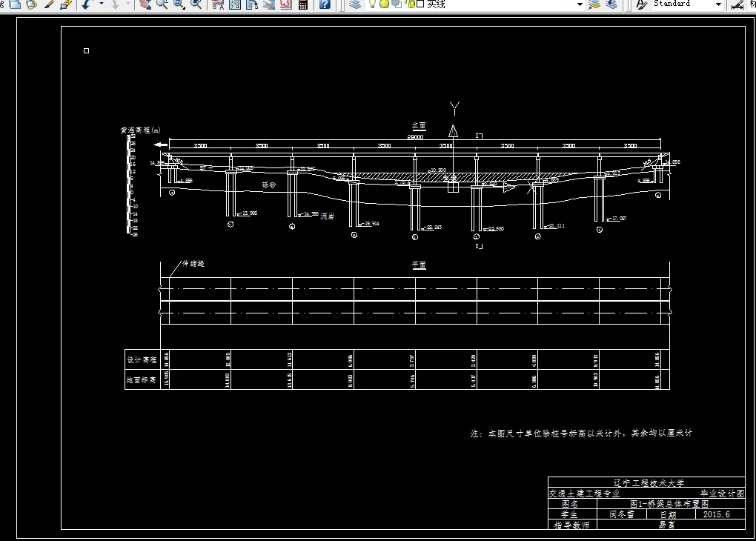Click the 平面 plan view title

[419, 265]
